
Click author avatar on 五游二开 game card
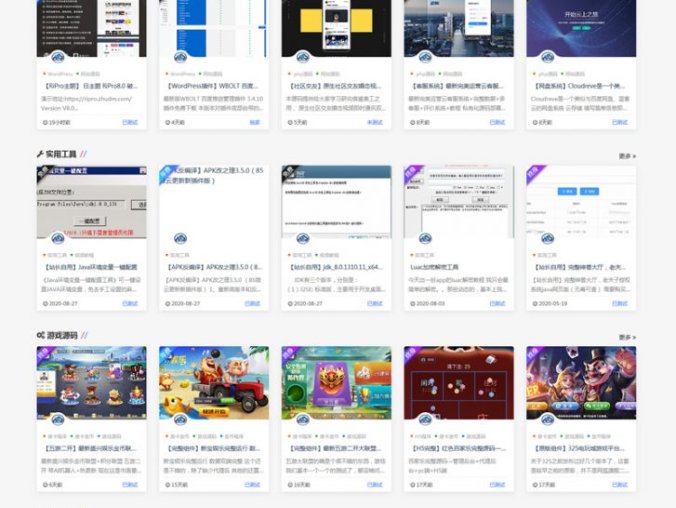[58, 419]
